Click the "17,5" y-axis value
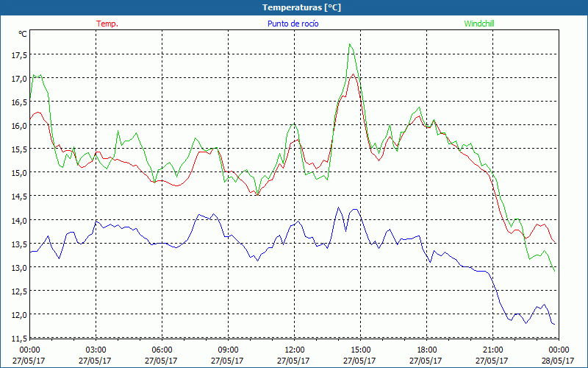The height and width of the screenshot is (368, 588). (19, 55)
